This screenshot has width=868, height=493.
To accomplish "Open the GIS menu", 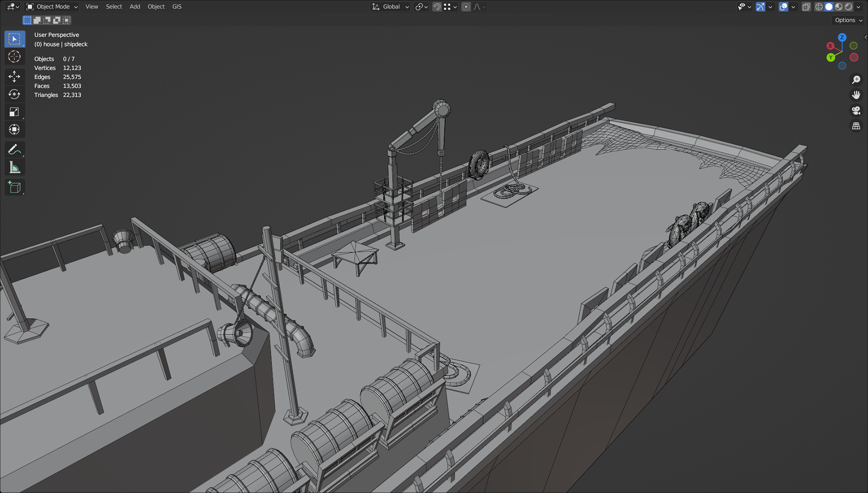I will [177, 7].
